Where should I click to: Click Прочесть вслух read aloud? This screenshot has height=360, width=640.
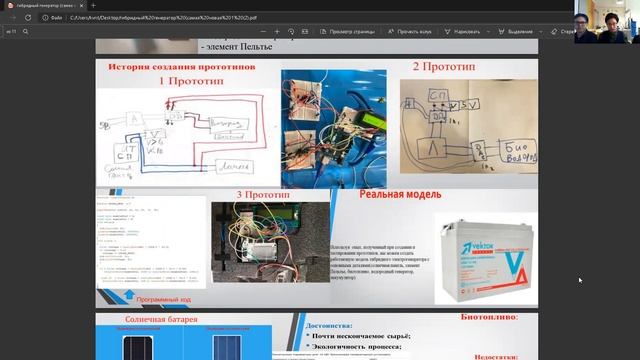(x=409, y=31)
